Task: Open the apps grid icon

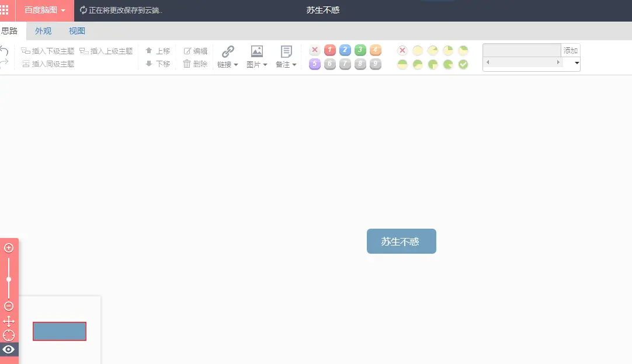Action: tap(5, 10)
